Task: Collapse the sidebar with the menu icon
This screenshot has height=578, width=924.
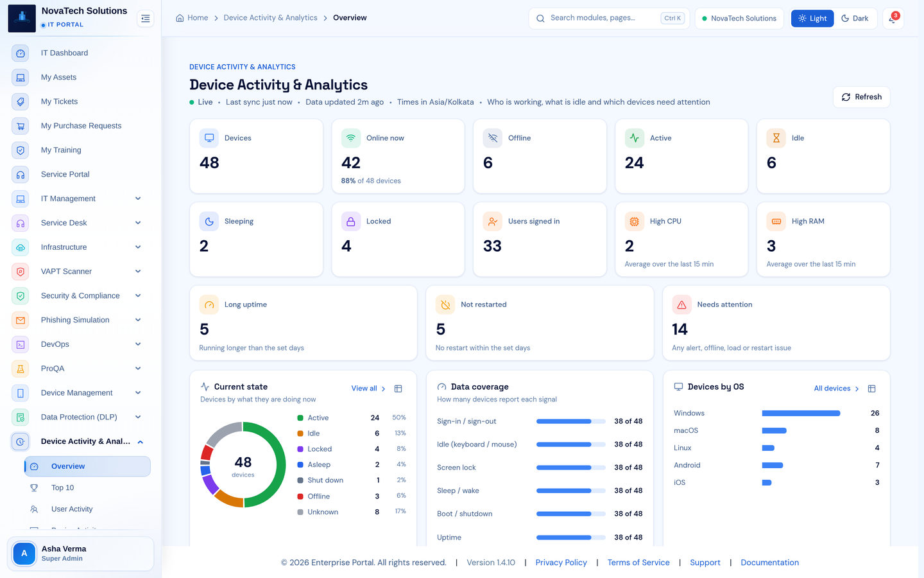Action: (x=146, y=19)
